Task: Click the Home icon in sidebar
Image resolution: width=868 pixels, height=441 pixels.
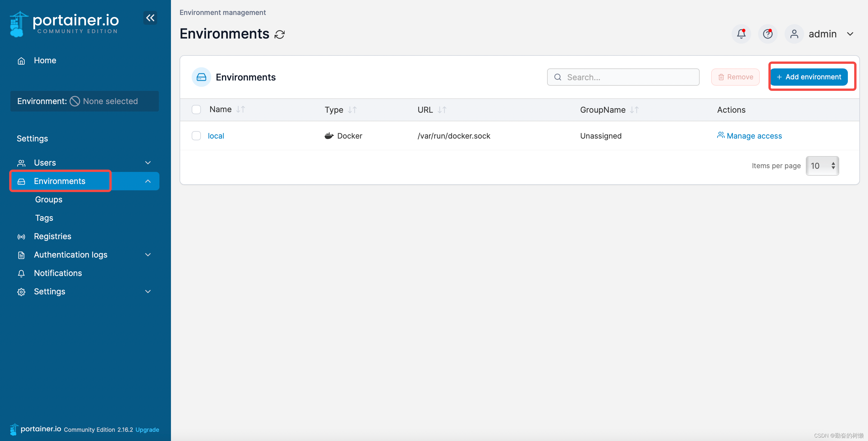Action: [x=21, y=61]
